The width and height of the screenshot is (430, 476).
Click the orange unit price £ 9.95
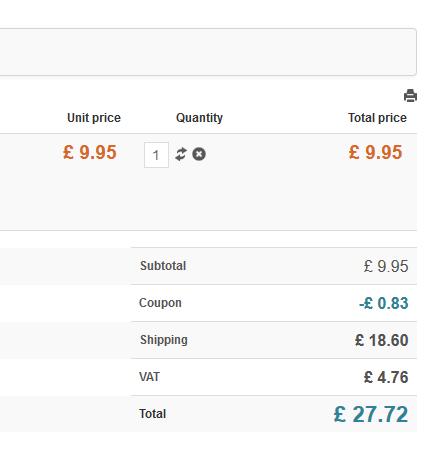90,152
